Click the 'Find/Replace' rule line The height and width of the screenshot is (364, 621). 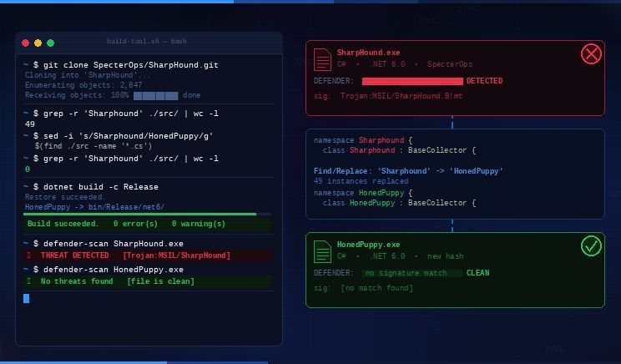tap(408, 171)
